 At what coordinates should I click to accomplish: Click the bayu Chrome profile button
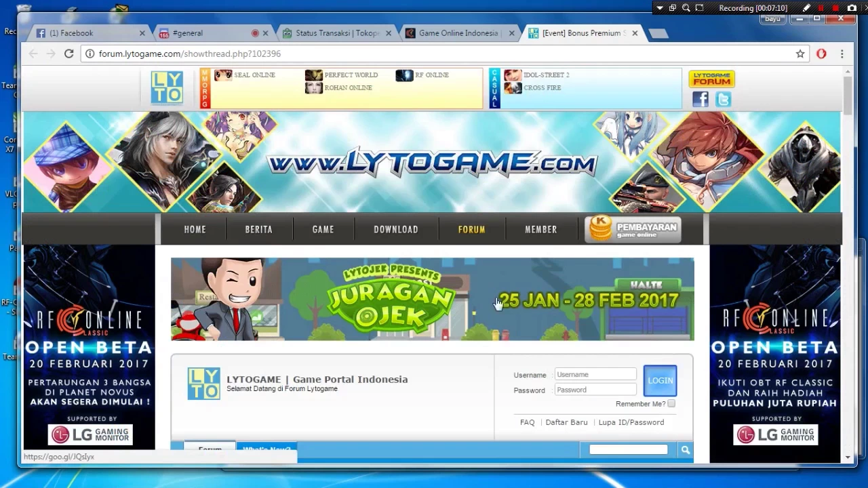[772, 19]
